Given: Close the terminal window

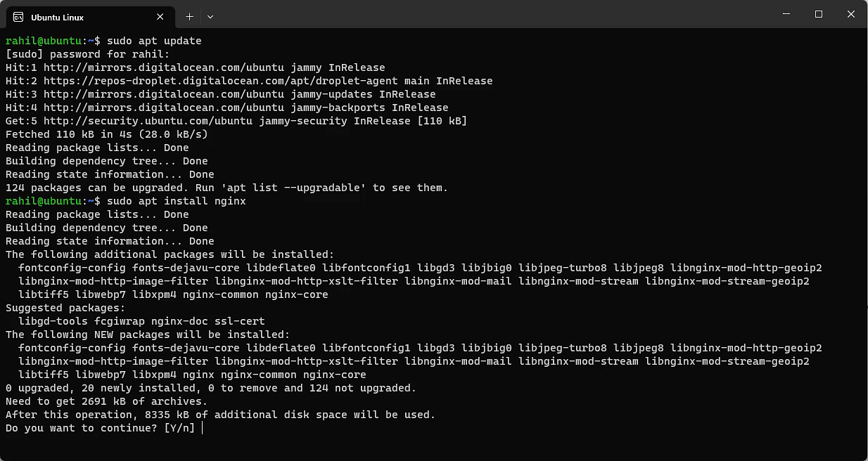Looking at the screenshot, I should click(851, 14).
